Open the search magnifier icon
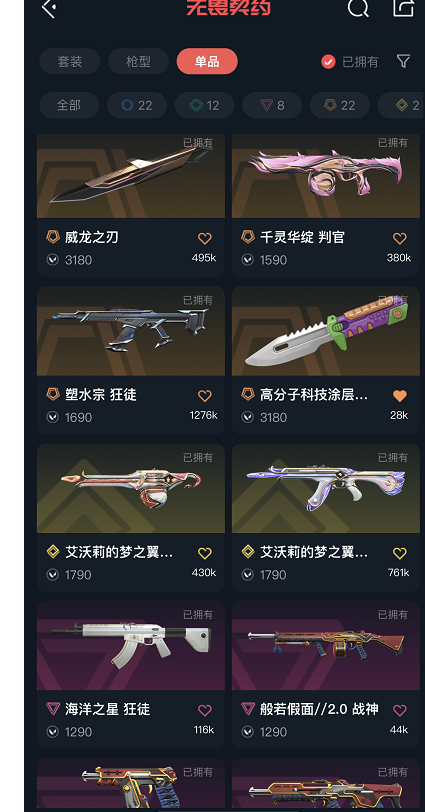 coord(358,7)
